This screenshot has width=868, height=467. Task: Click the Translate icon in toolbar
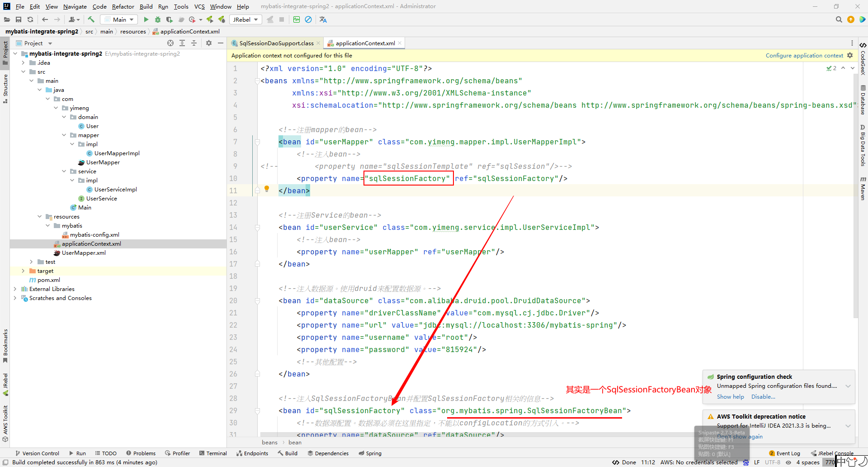pyautogui.click(x=323, y=19)
